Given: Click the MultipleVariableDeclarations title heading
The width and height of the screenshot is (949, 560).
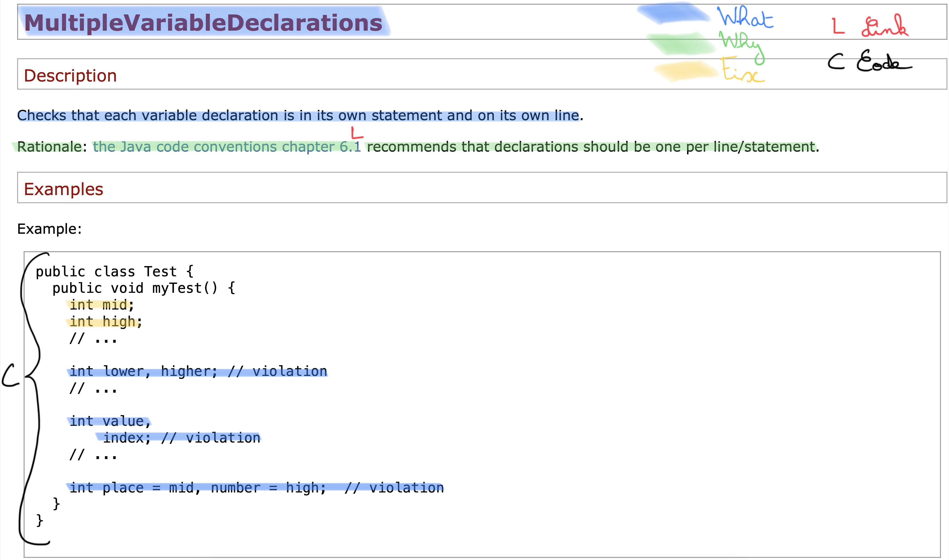Looking at the screenshot, I should pos(203,23).
